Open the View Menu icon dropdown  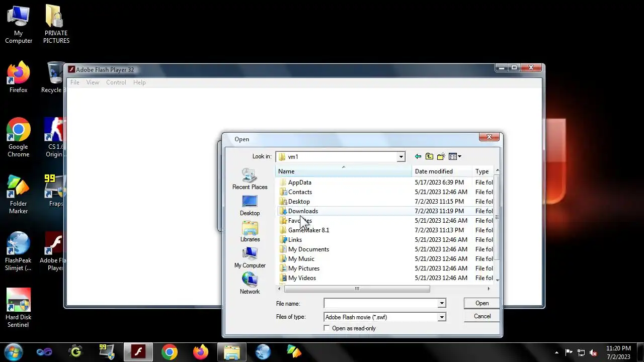pos(455,157)
